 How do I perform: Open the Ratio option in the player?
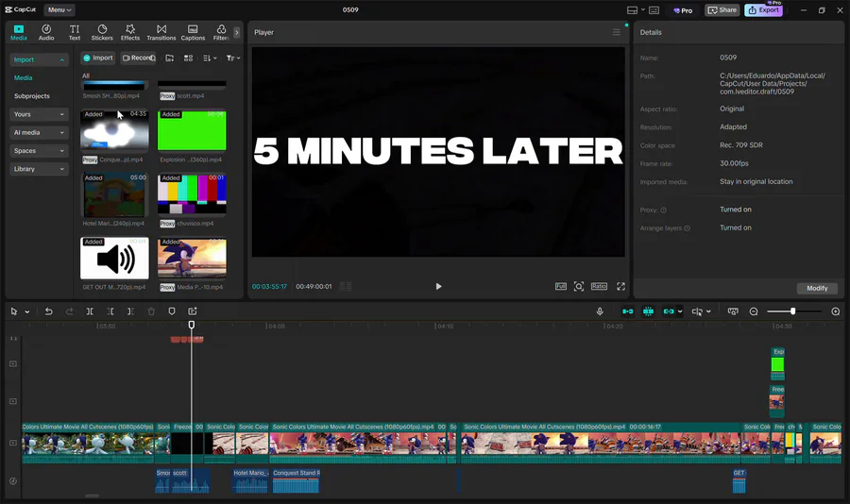[x=599, y=286]
